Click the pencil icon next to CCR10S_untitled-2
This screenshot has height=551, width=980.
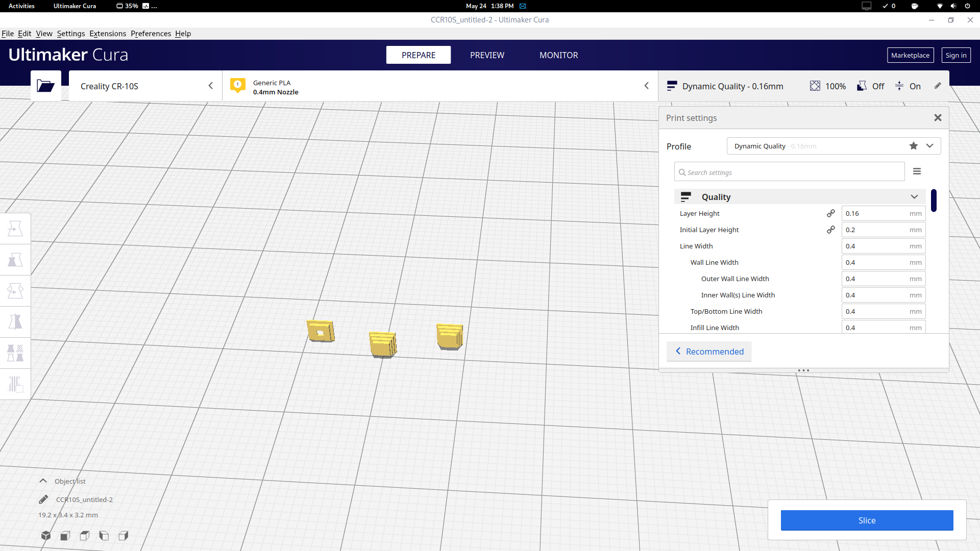tap(43, 499)
